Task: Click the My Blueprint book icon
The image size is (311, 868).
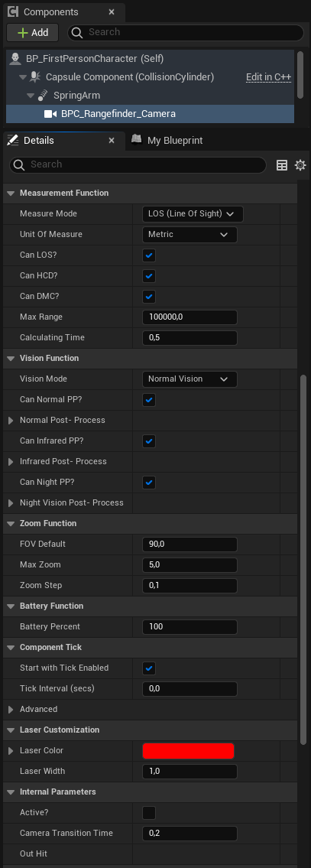Action: tap(137, 140)
